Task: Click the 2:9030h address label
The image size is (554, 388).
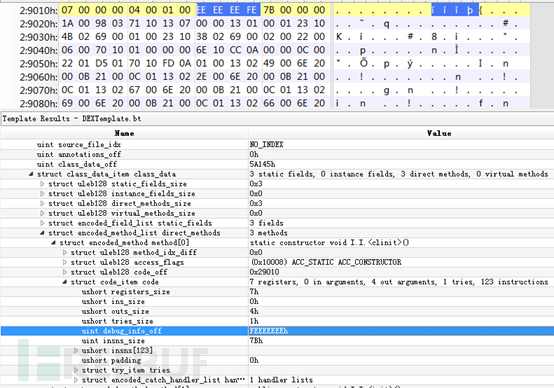Action: point(38,37)
